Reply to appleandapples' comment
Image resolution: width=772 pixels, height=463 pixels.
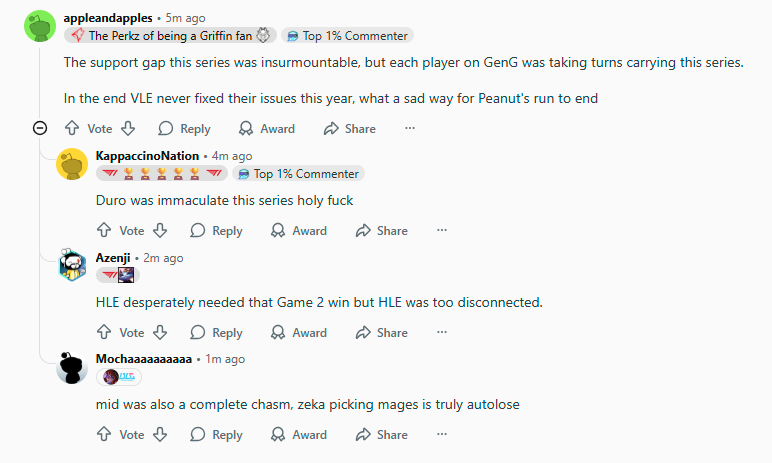point(184,128)
